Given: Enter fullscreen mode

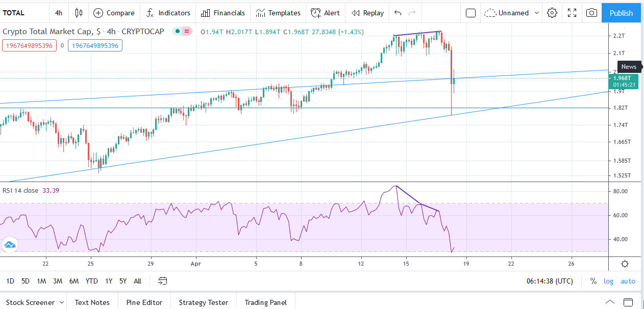Looking at the screenshot, I should click(572, 13).
